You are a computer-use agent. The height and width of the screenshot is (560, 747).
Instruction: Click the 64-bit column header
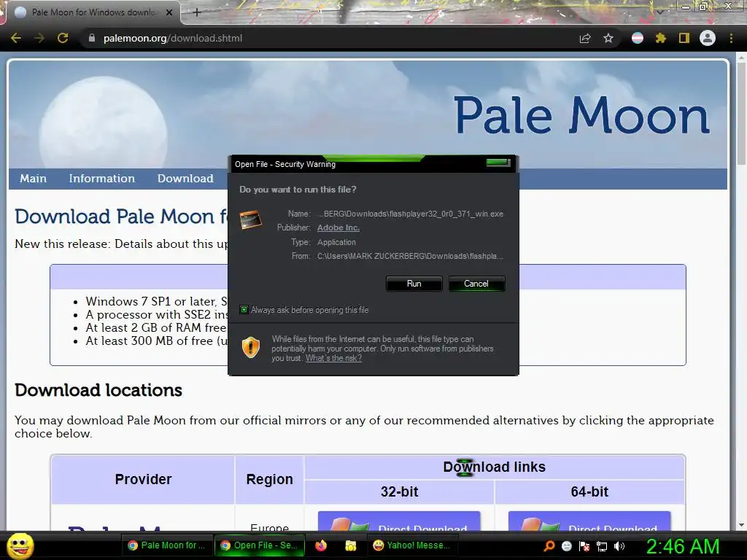click(589, 491)
